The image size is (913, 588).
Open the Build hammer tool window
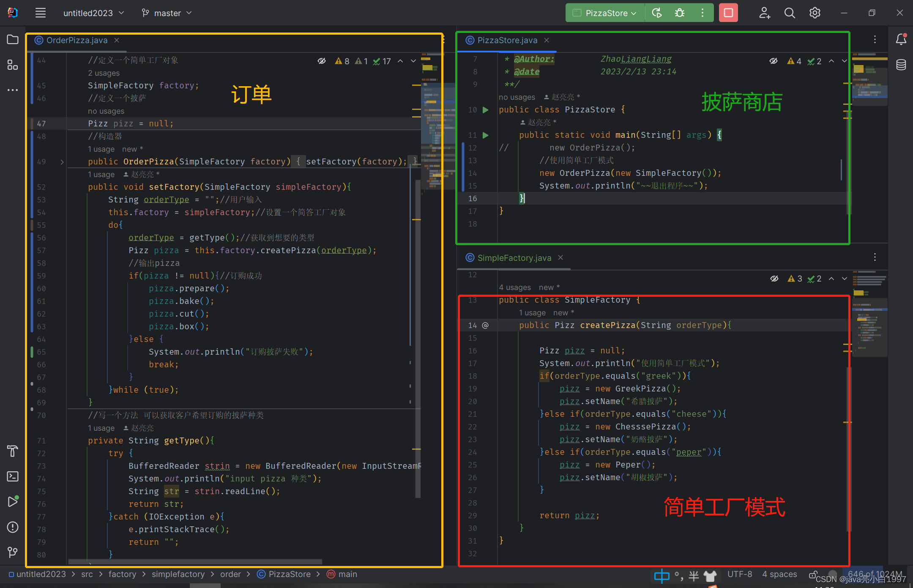(x=13, y=451)
